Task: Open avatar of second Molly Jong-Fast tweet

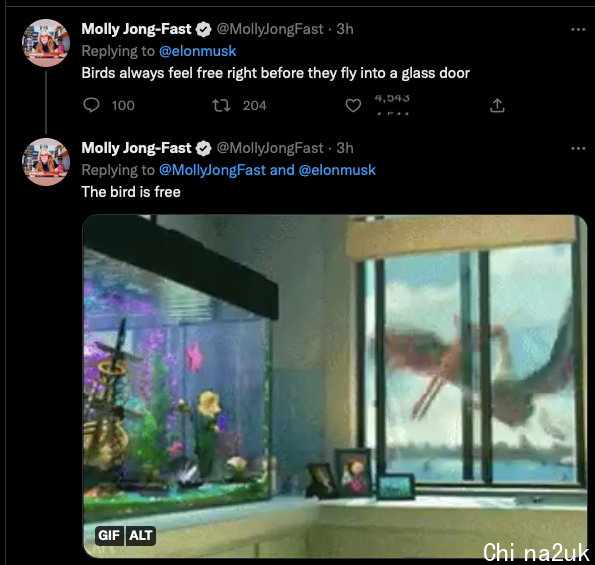Action: click(x=46, y=162)
